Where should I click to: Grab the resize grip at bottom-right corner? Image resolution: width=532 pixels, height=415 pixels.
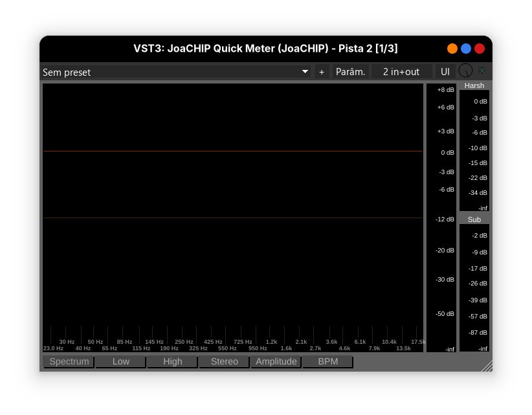point(487,366)
